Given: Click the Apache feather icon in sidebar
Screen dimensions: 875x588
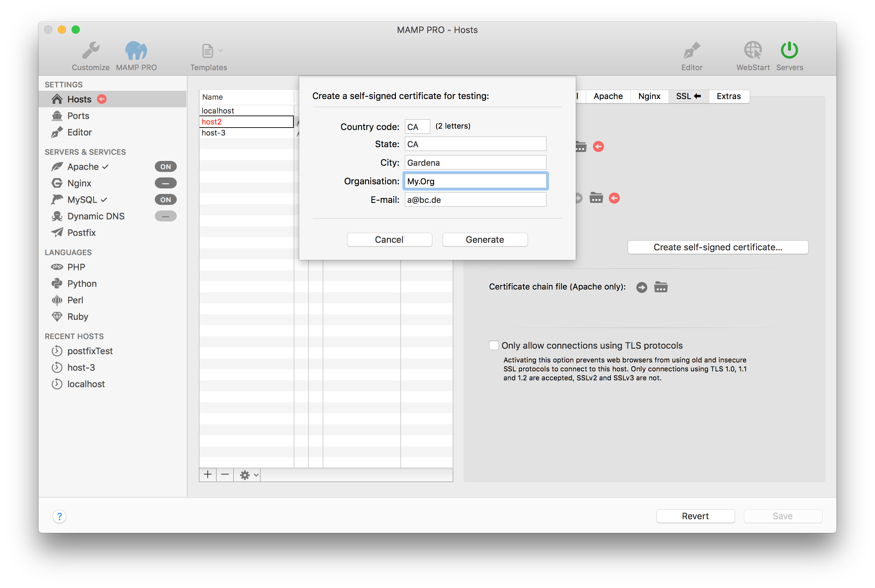Looking at the screenshot, I should coord(57,166).
